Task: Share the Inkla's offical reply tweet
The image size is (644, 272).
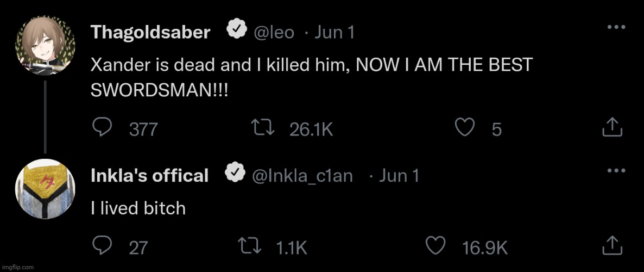Action: click(x=613, y=247)
